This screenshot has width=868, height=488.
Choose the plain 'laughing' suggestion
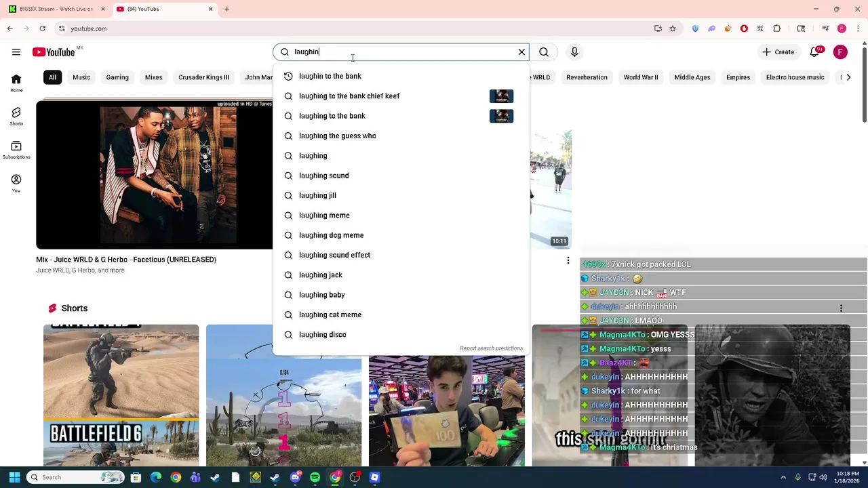click(x=401, y=156)
